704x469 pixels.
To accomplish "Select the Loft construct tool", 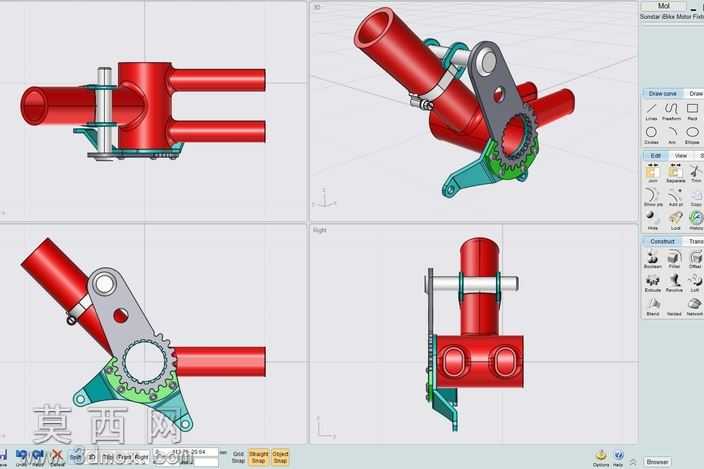I will pyautogui.click(x=695, y=283).
